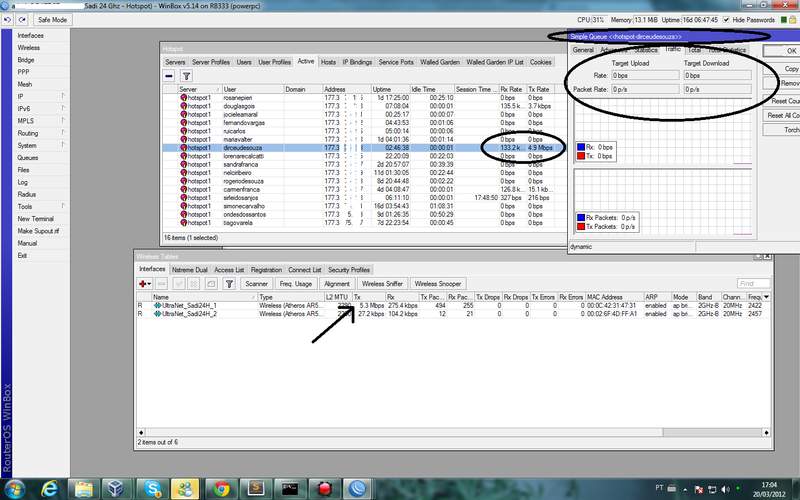Switch to Servers tab in Hotspot

(175, 62)
